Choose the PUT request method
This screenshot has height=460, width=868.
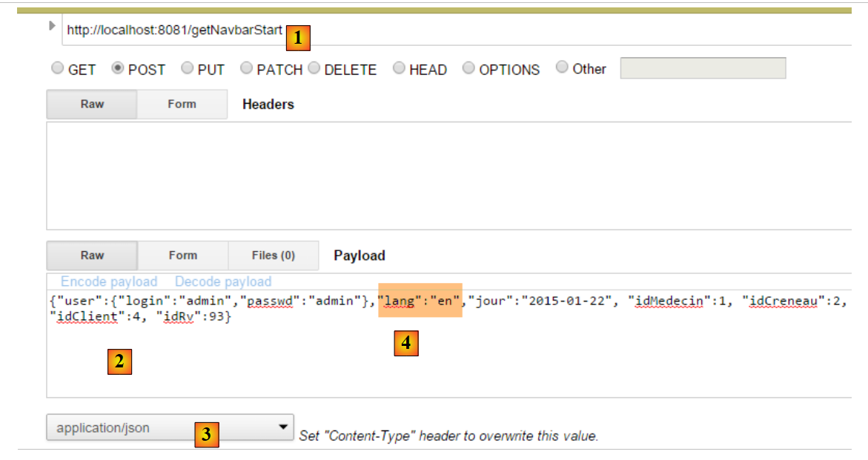tap(187, 68)
